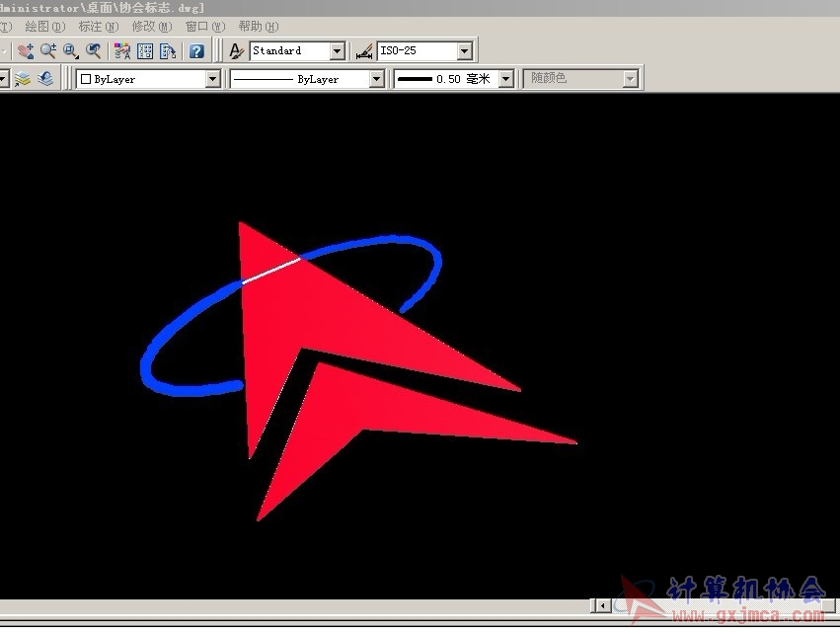Click the 0.50 毫米 lineweight value
This screenshot has width=840, height=634.
[x=463, y=79]
